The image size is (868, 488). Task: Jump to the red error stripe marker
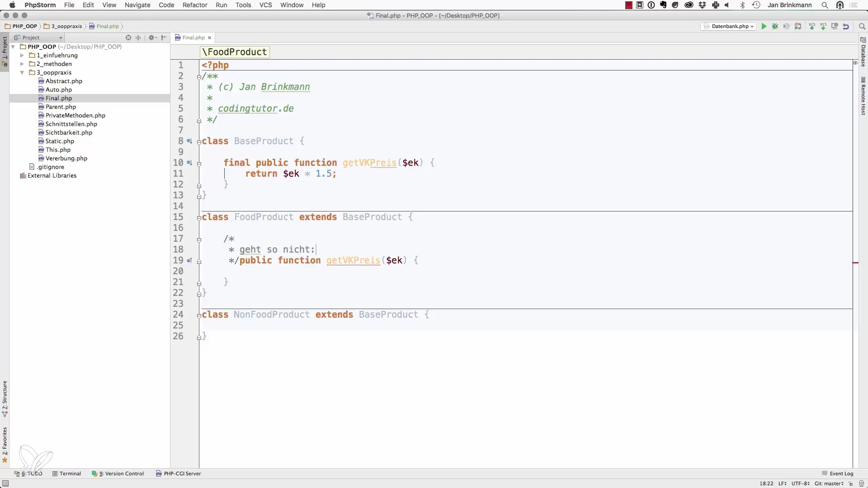coord(855,263)
